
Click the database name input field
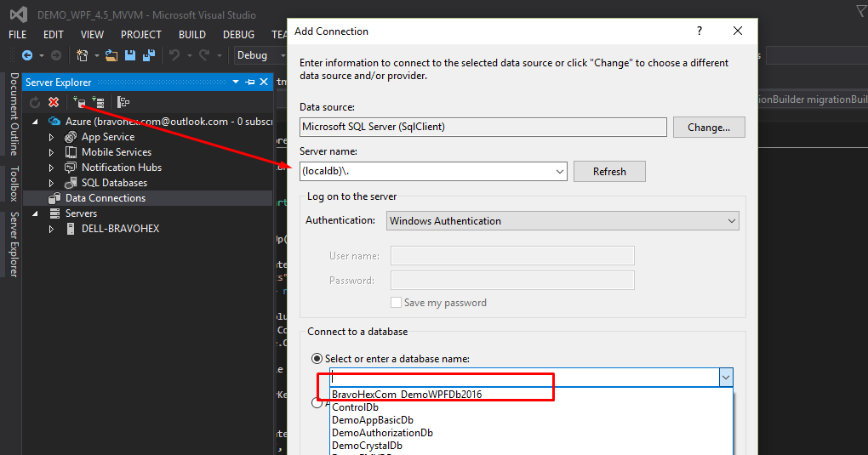pos(523,378)
